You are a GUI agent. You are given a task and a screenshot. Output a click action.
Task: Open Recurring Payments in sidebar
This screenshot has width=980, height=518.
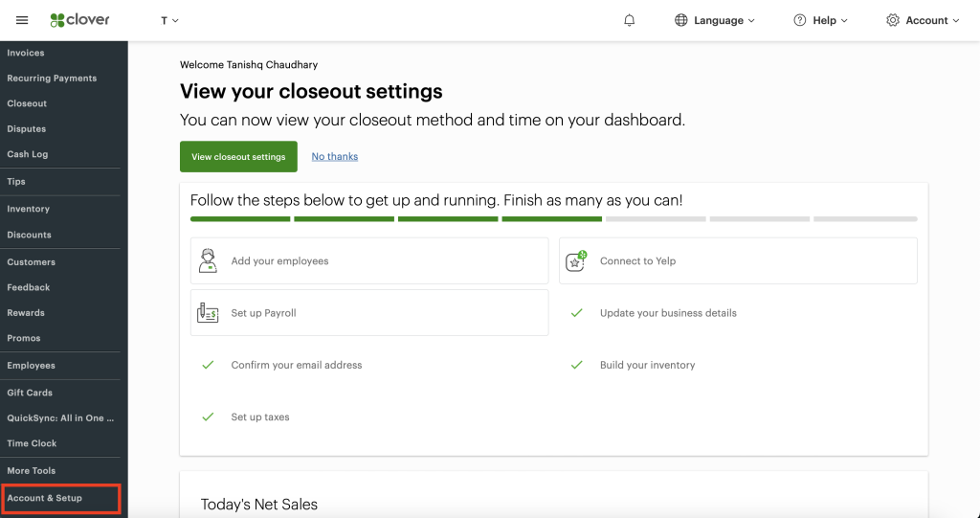point(52,79)
